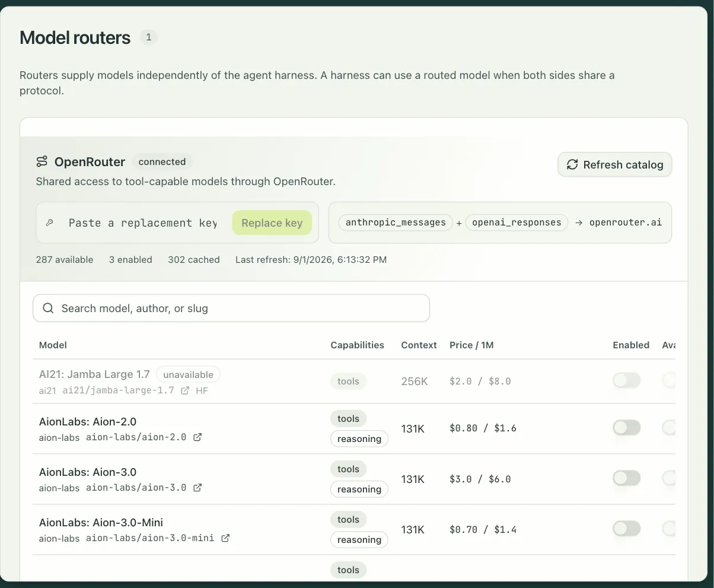714x588 pixels.
Task: Click the Replace key button
Action: coord(272,223)
